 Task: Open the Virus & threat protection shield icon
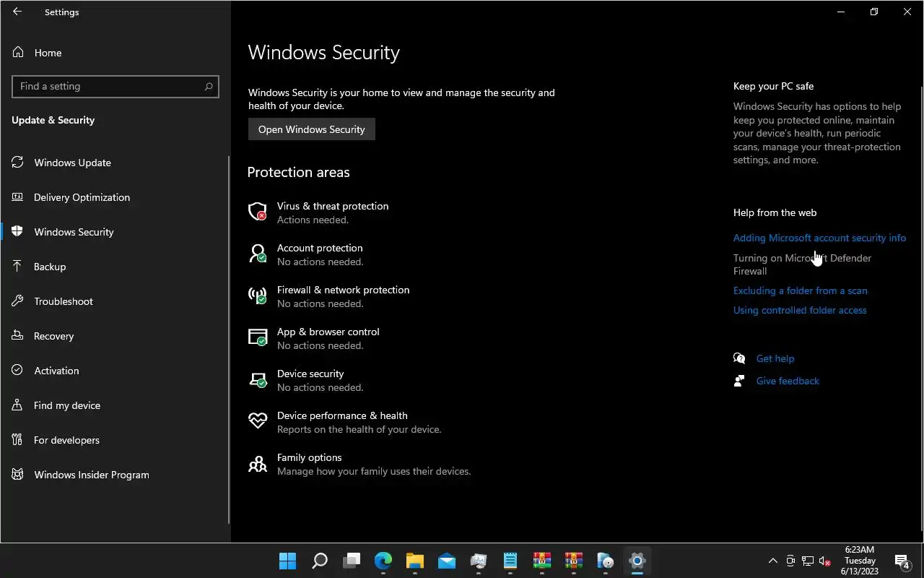click(258, 212)
